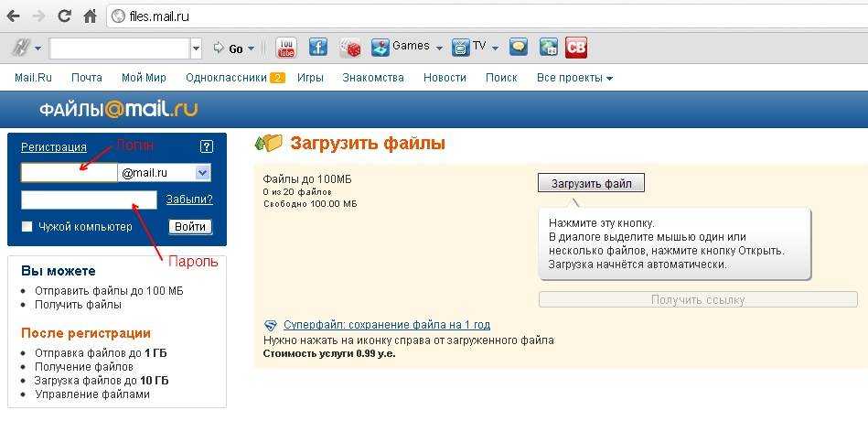Click the Суперфайл superman shield icon
The image size is (868, 421).
[271, 325]
